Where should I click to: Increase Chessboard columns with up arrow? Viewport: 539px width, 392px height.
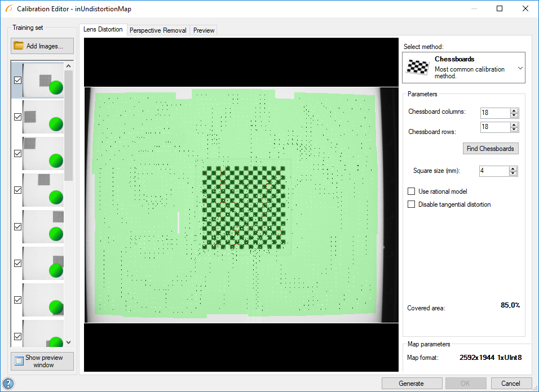(x=514, y=110)
